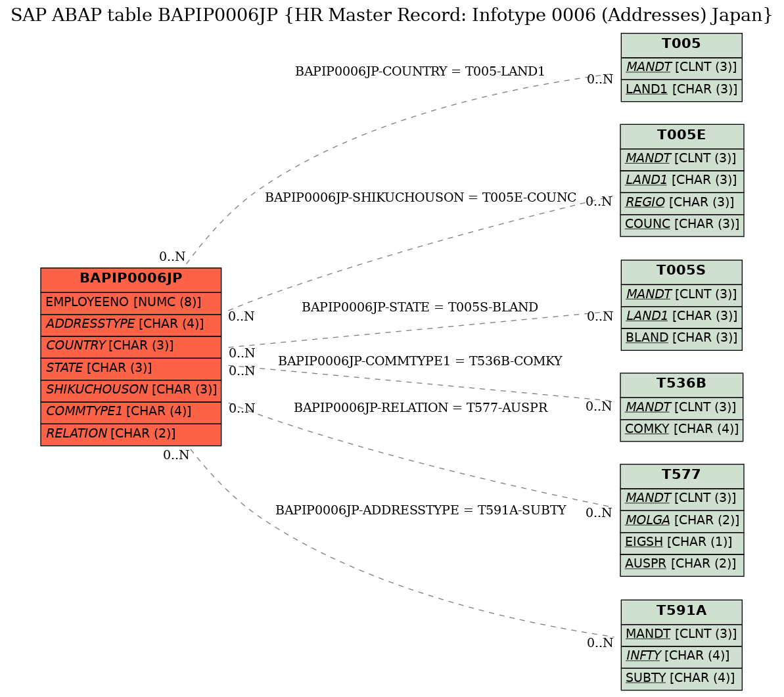Click the 0..N label above BAPIP0006JP table
Viewport: 784px width, 697px height.
172,257
